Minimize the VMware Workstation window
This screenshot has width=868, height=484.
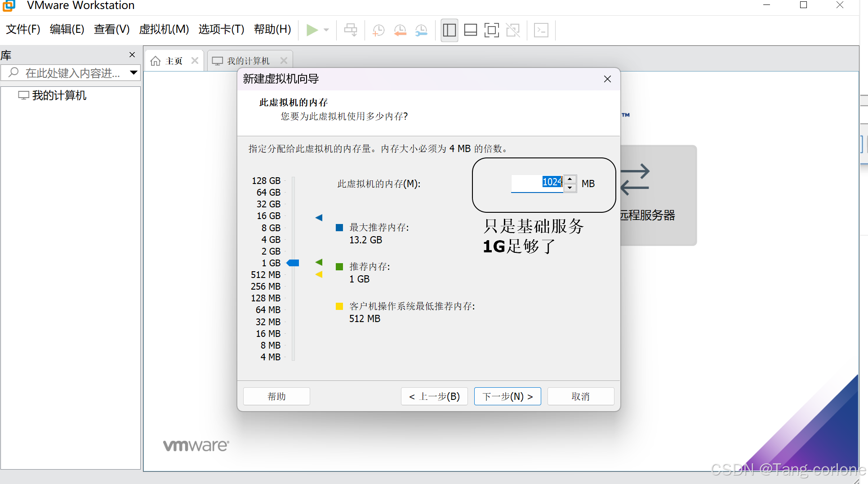click(x=767, y=5)
